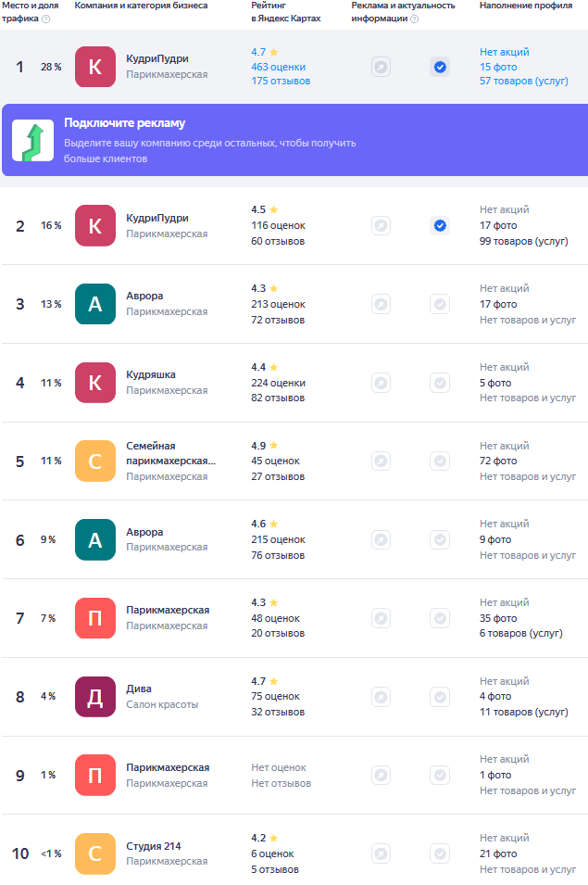The height and width of the screenshot is (885, 588).
Task: Select company name 'Семейная парикмахерская...'
Action: coord(170,453)
